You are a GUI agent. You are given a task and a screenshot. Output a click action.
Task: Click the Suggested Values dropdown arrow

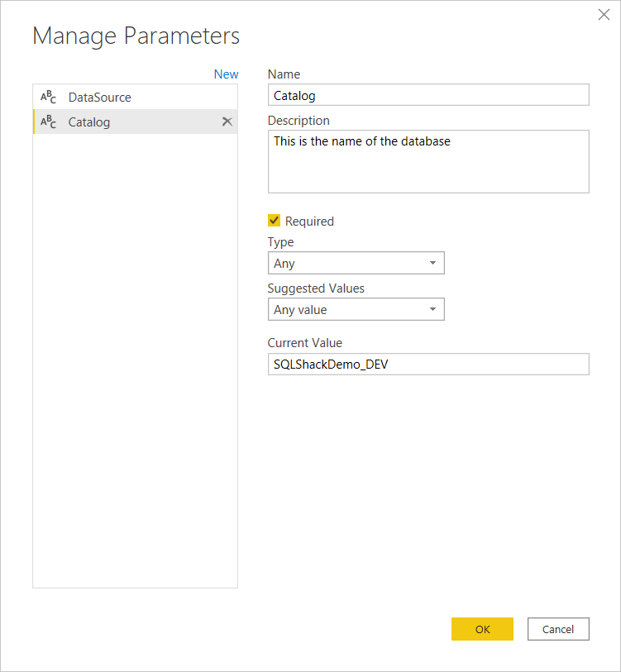(432, 310)
